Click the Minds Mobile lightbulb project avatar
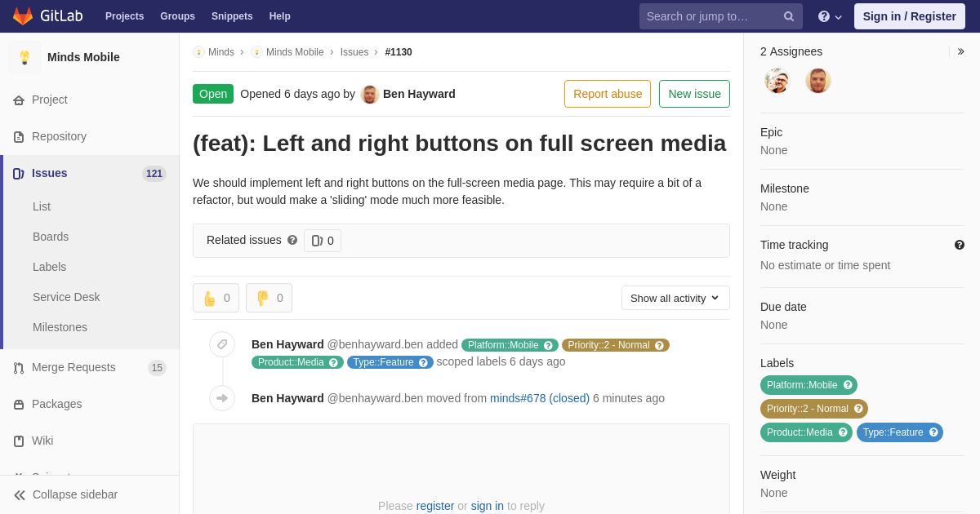The image size is (980, 514). 24,57
